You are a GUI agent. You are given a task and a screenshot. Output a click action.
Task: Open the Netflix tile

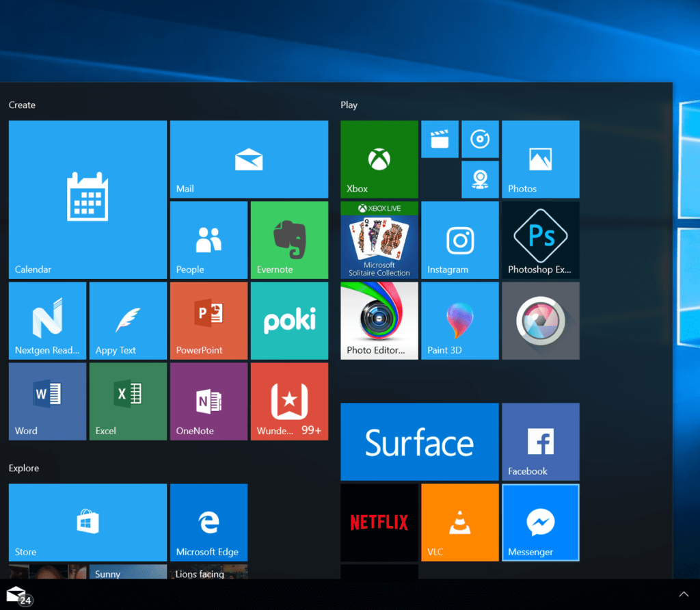click(x=379, y=522)
